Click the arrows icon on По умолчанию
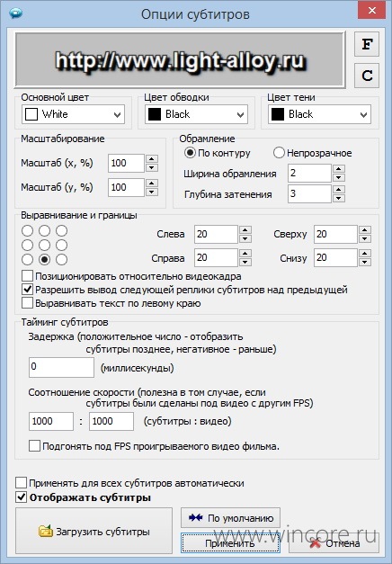 (196, 518)
